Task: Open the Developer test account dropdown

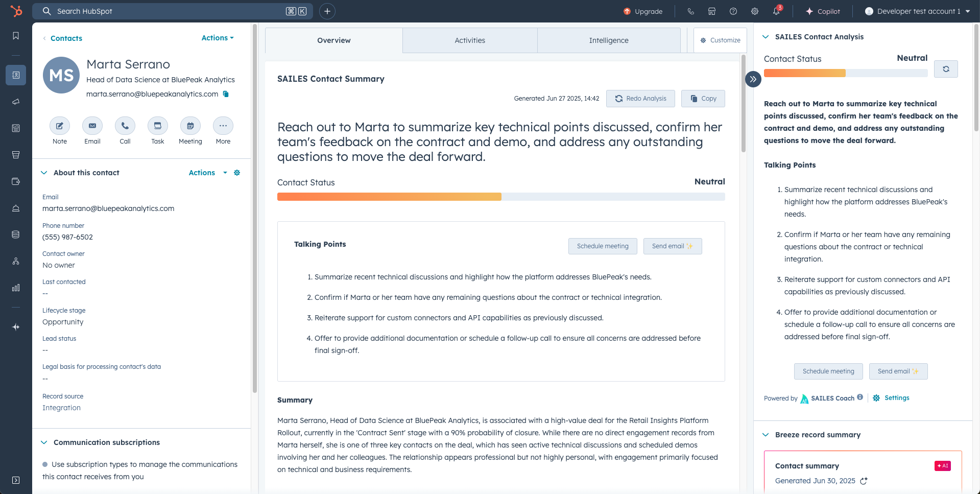Action: pos(918,11)
